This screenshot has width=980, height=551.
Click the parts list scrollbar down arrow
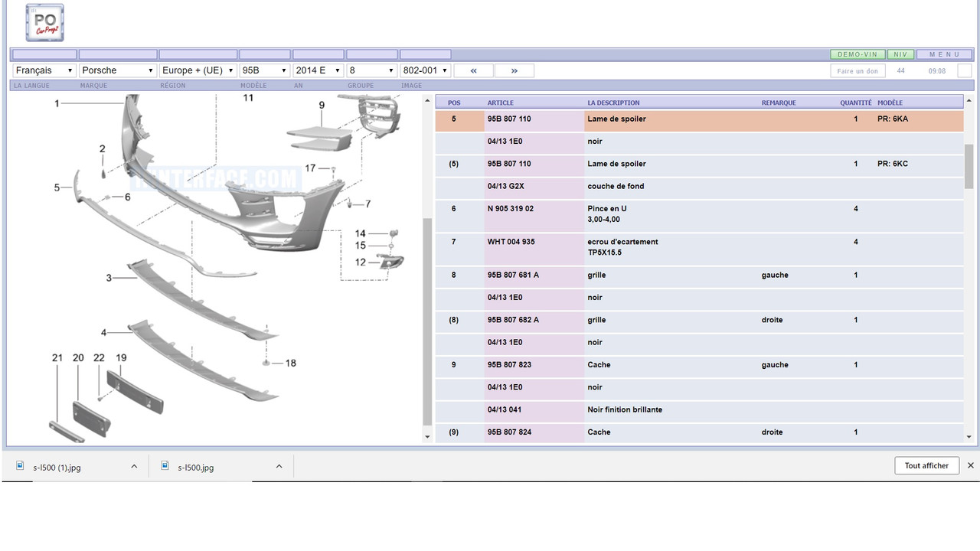[x=969, y=437]
